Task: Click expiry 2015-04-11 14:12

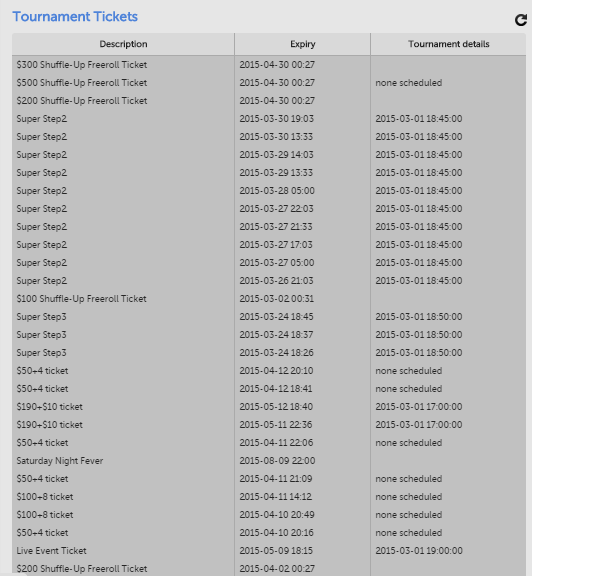Action: [x=276, y=497]
